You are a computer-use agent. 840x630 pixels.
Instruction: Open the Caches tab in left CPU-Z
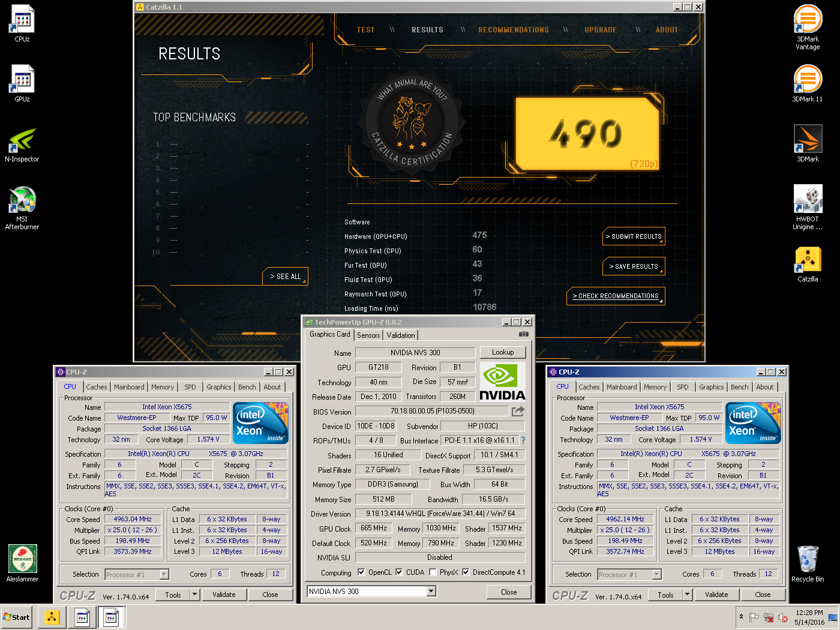tap(97, 387)
